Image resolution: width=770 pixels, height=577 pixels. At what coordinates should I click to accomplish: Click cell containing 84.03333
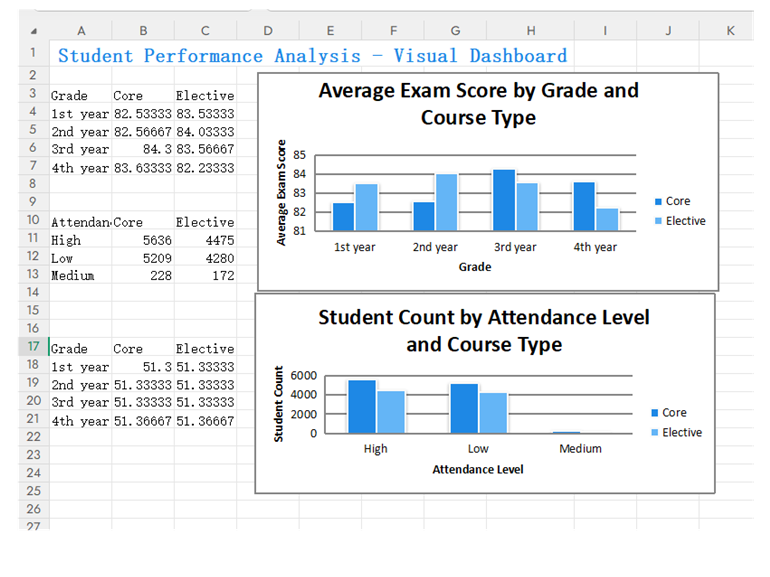click(x=205, y=132)
